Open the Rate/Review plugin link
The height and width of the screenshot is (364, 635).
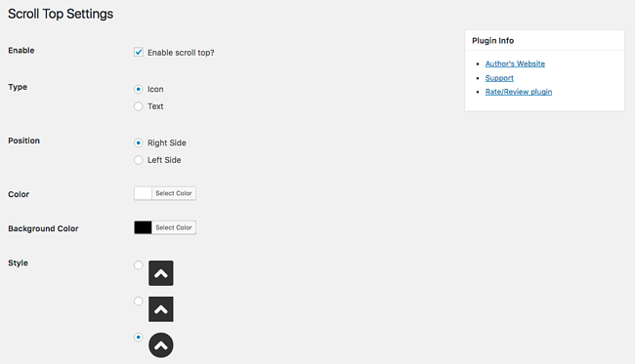click(x=519, y=92)
